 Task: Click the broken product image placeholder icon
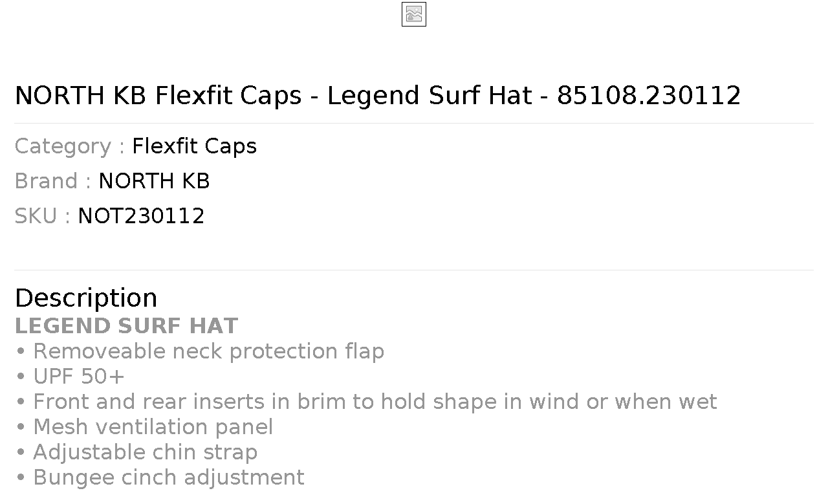[414, 14]
